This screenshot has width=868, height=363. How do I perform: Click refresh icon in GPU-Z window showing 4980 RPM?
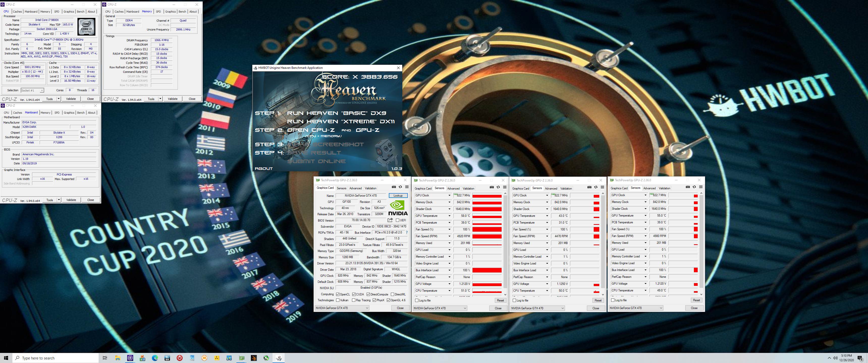694,187
